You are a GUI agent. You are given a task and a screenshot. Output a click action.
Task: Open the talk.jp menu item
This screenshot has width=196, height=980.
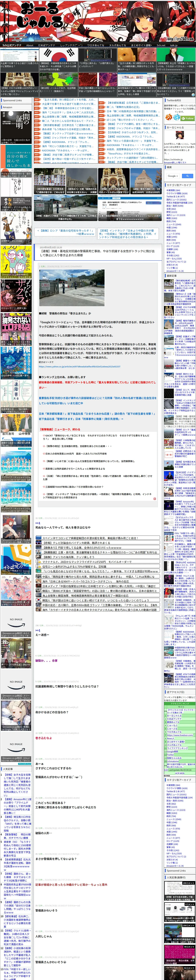(x=174, y=45)
